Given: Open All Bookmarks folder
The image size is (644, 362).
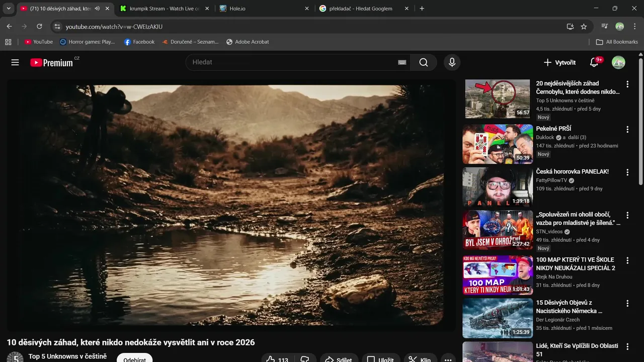Looking at the screenshot, I should (617, 42).
